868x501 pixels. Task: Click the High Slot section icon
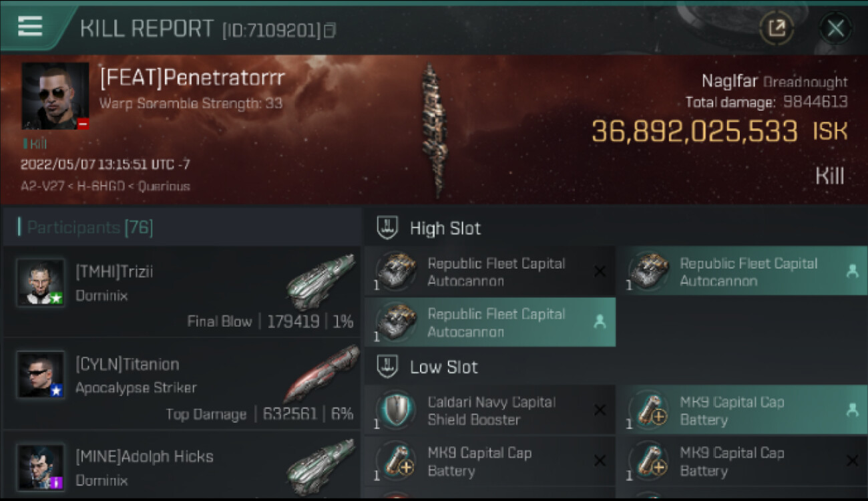pyautogui.click(x=388, y=228)
